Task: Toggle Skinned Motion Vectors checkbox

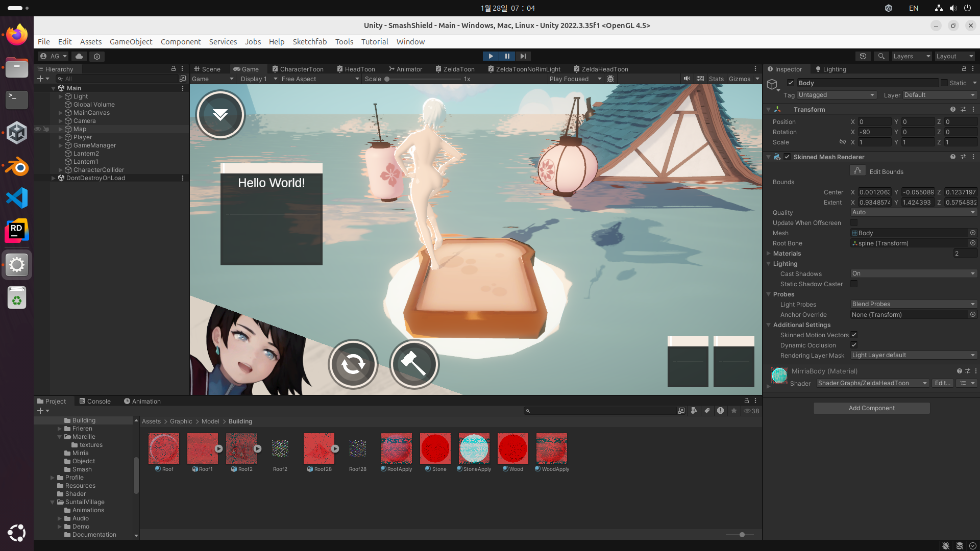Action: coord(854,335)
